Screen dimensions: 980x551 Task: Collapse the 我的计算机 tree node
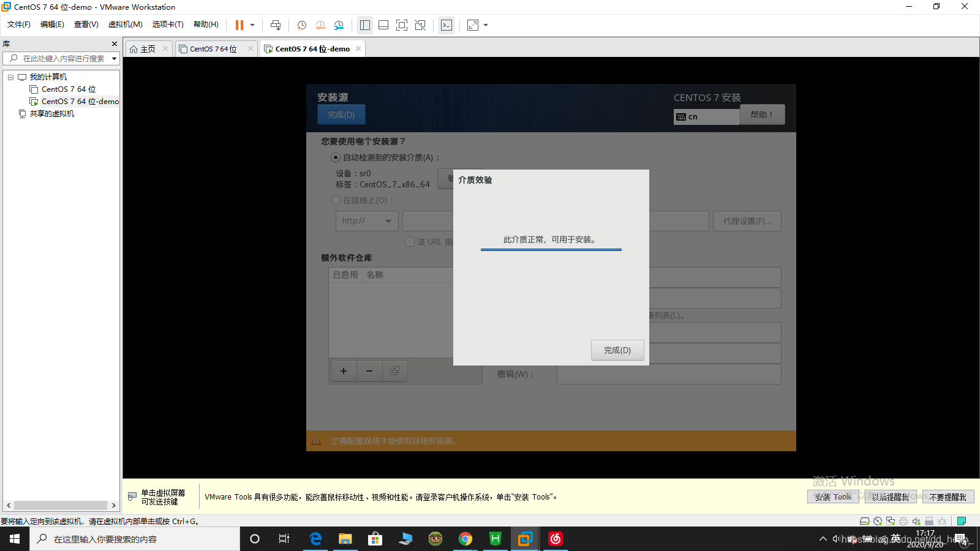(10, 77)
